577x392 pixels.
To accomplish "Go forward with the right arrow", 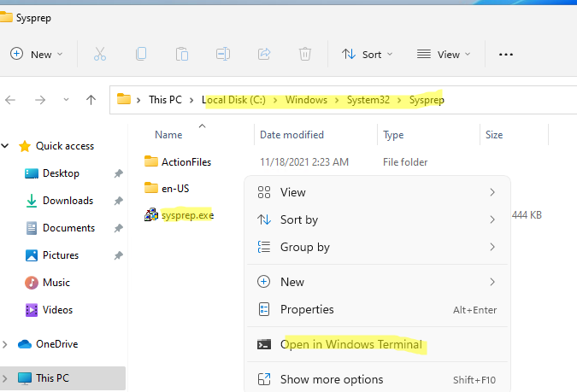I will pos(40,100).
